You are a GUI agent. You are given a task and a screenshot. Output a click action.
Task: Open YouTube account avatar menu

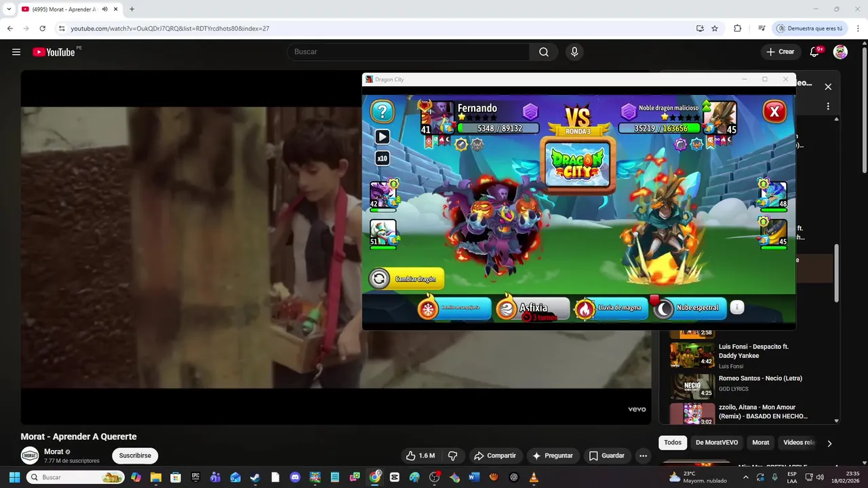(840, 52)
